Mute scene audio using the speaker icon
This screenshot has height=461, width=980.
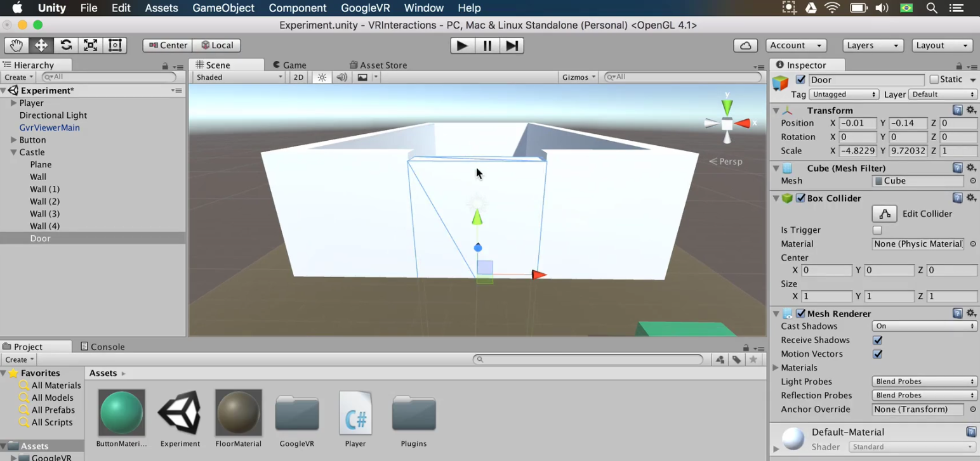coord(341,77)
